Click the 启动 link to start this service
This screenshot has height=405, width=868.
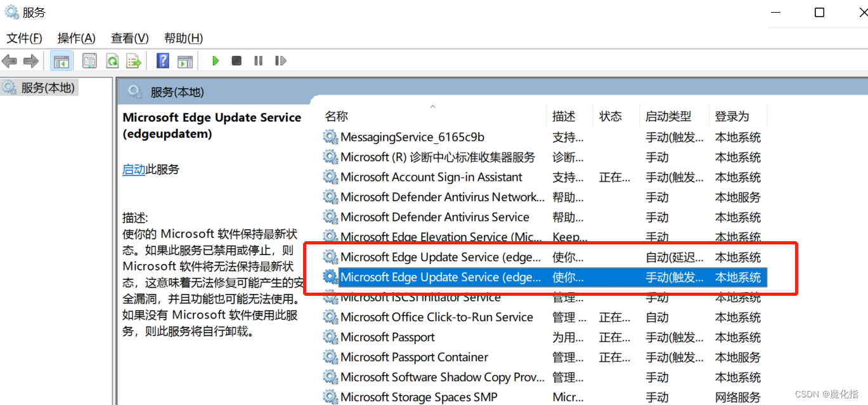point(134,169)
